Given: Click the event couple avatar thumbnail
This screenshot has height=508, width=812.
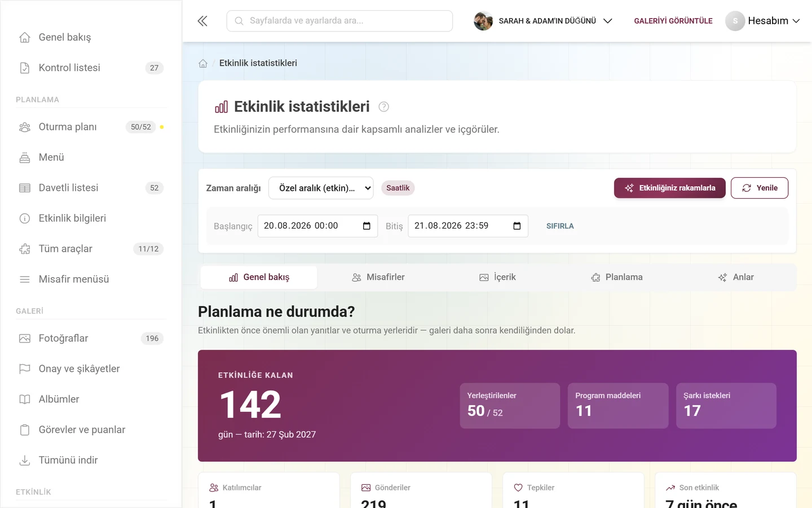Looking at the screenshot, I should [x=483, y=21].
